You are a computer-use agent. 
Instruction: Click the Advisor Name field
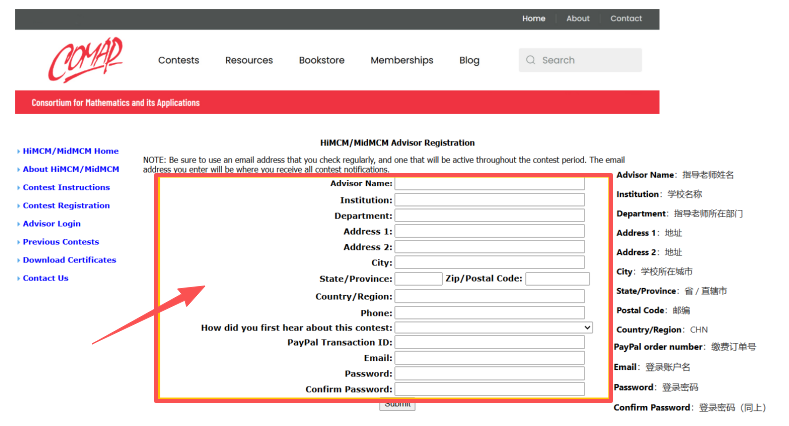[490, 184]
